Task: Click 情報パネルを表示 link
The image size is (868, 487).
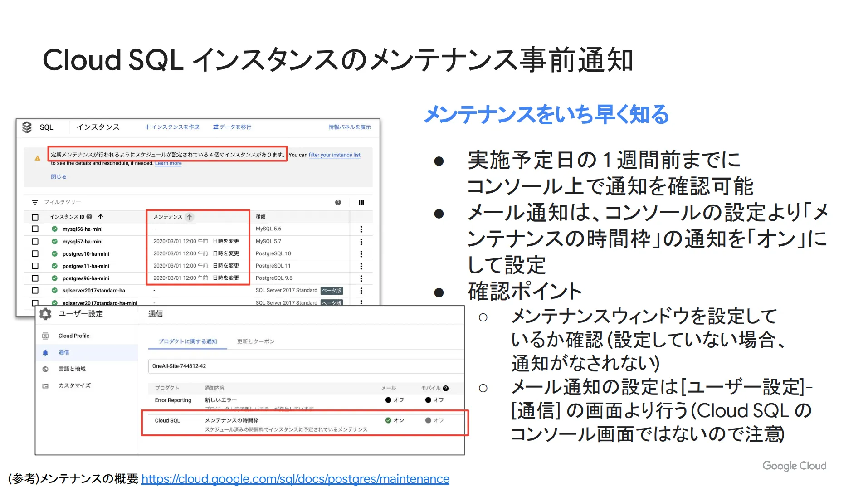Action: [x=350, y=127]
